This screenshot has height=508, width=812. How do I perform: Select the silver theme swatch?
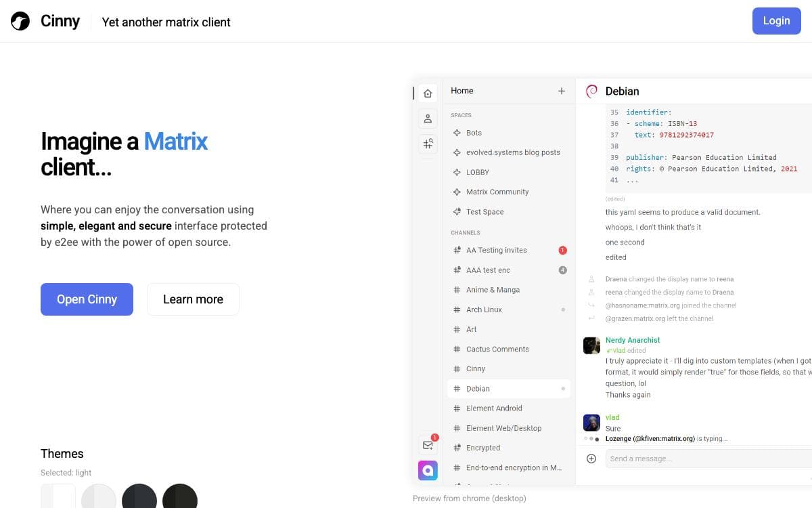[x=99, y=496]
